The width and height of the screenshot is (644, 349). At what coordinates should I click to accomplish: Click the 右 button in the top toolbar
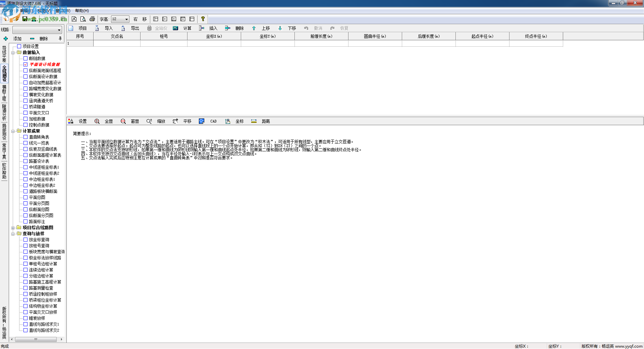(x=136, y=19)
